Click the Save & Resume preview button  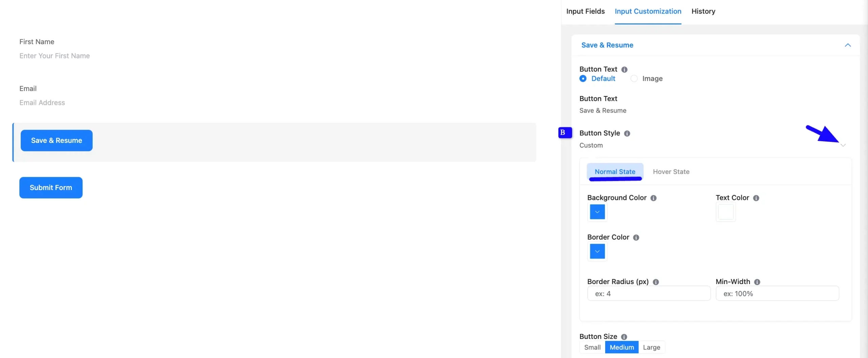click(57, 140)
